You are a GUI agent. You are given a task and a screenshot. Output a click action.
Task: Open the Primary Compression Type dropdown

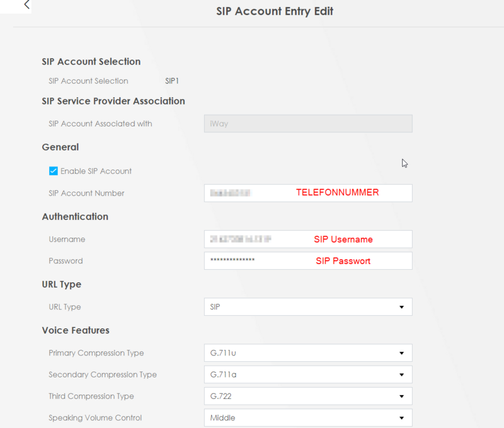point(308,353)
